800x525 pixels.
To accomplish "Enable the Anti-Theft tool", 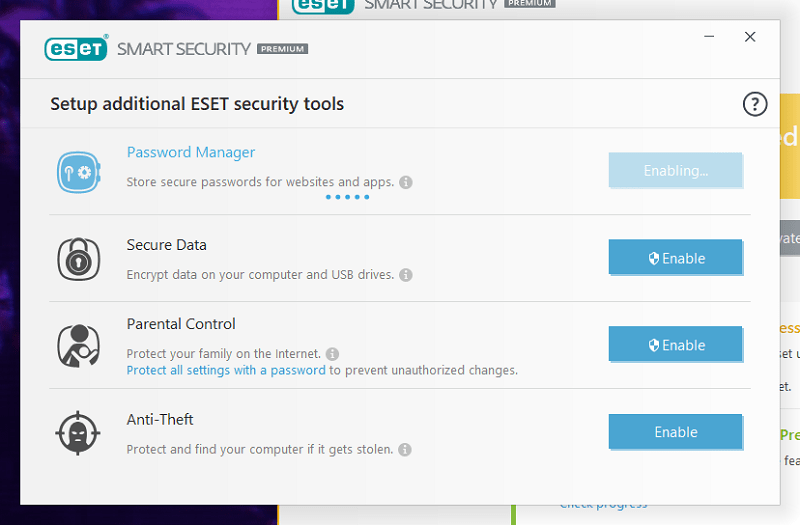I will [x=675, y=432].
